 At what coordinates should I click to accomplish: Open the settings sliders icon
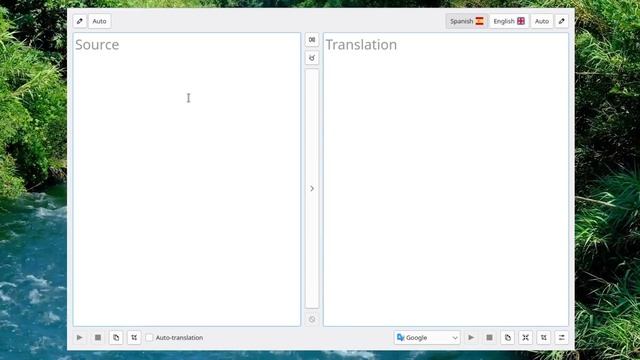562,338
